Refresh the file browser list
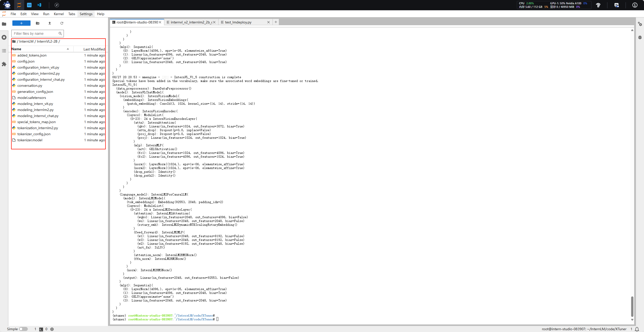The height and width of the screenshot is (332, 644). (x=62, y=23)
